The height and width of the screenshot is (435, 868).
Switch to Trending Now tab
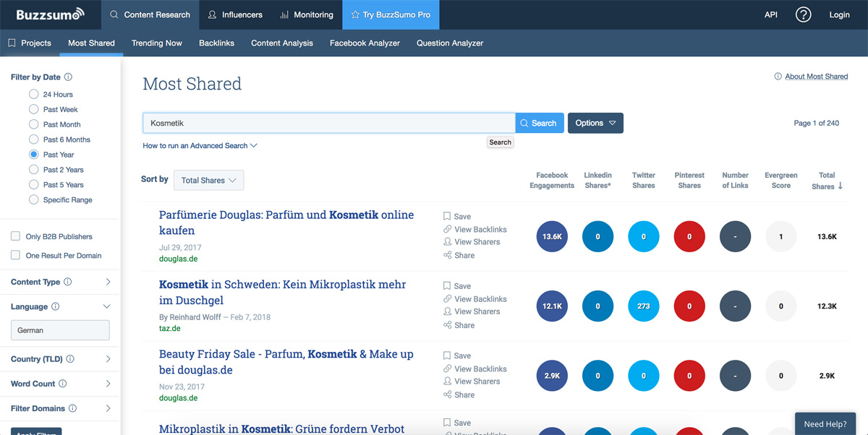pos(157,43)
